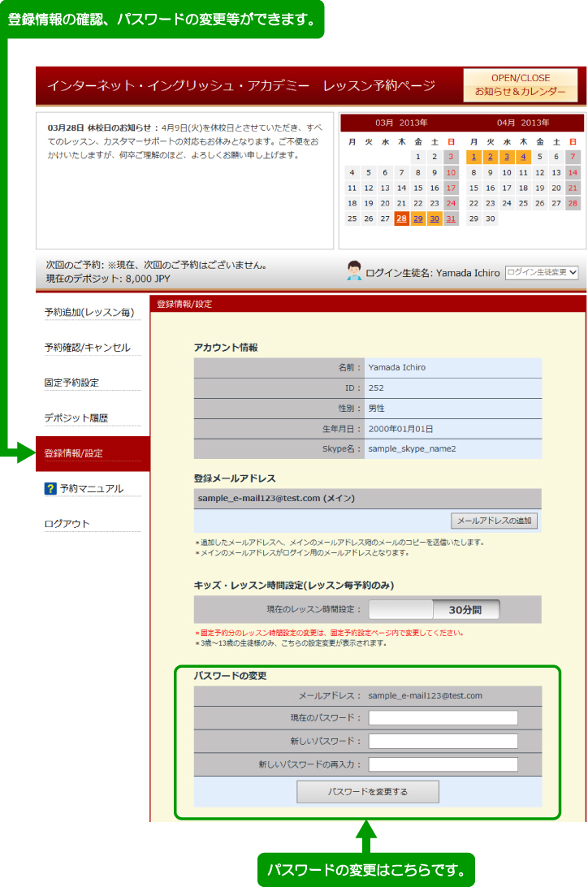This screenshot has width=588, height=887.
Task: Open 予約確認/キャンセル menu item
Action: pyautogui.click(x=88, y=348)
